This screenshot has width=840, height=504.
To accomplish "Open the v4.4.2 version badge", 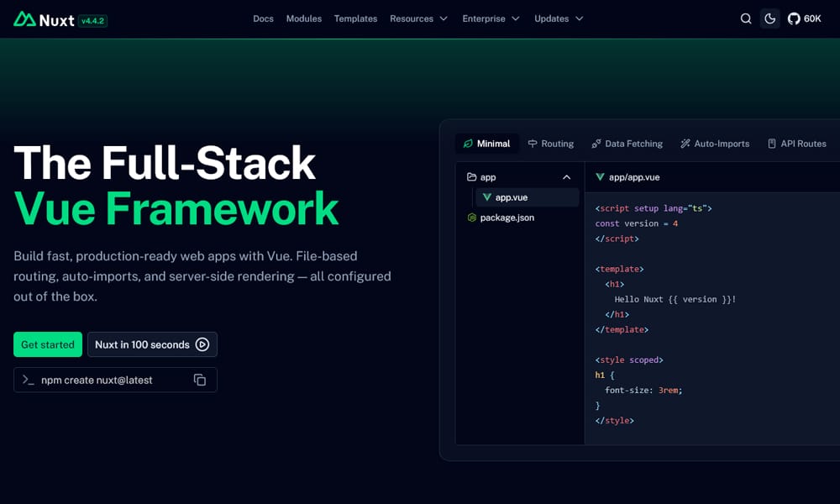I will 92,21.
